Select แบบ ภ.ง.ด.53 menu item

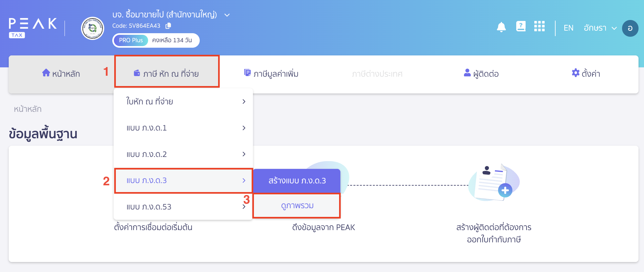pos(183,207)
